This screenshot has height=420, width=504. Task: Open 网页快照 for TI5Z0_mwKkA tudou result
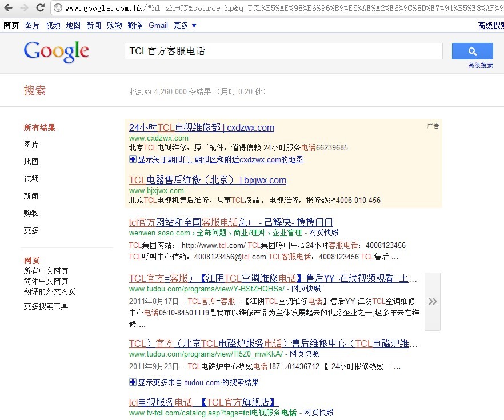coord(305,354)
